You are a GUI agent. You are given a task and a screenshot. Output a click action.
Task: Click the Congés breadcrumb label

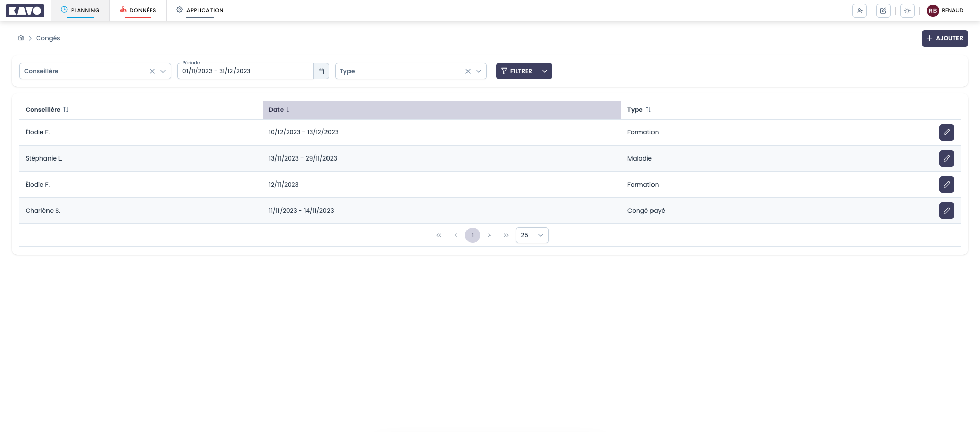click(x=48, y=38)
